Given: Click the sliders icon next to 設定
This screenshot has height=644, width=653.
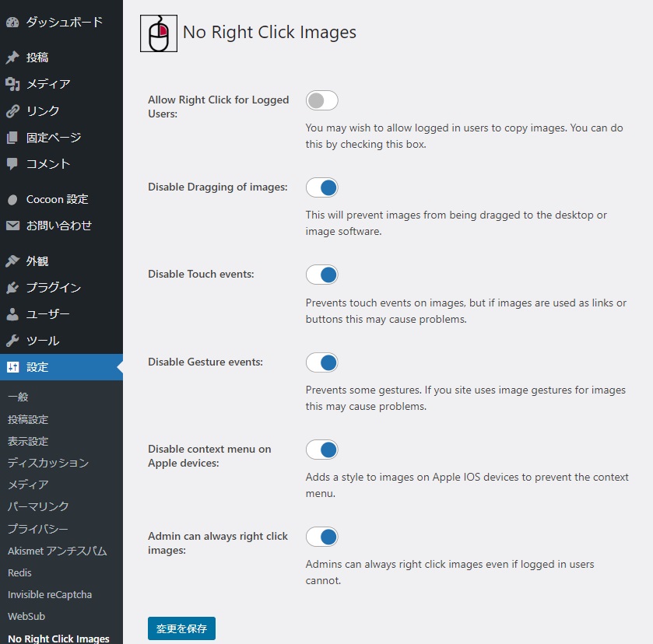Looking at the screenshot, I should tap(12, 367).
